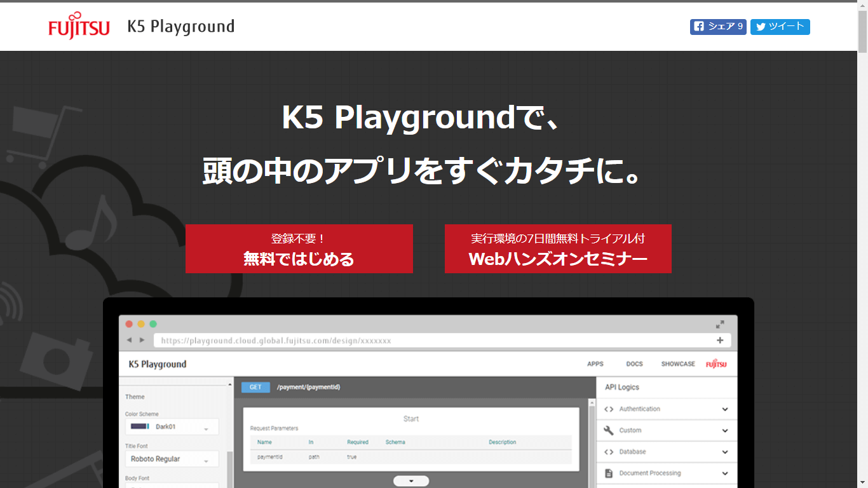This screenshot has height=488, width=868.
Task: Click the red 無料ではじめる button
Action: click(x=299, y=248)
